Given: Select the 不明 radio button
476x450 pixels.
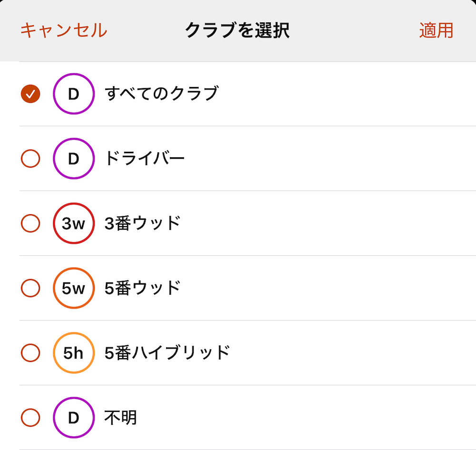Looking at the screenshot, I should coord(30,418).
